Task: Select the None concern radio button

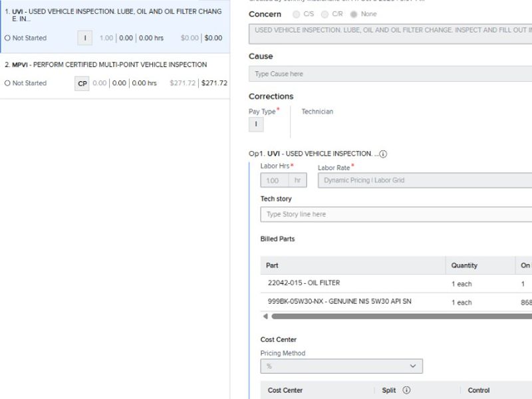Action: coord(353,14)
